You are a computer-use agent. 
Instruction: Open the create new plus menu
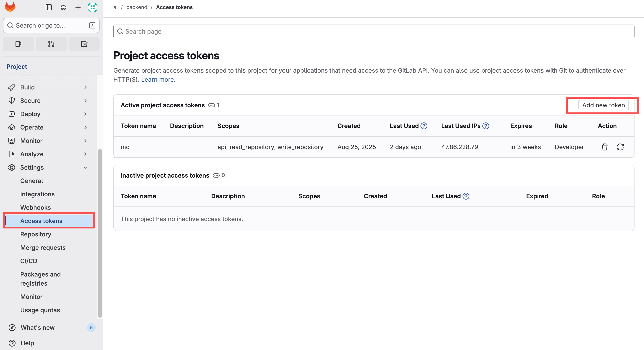click(78, 7)
